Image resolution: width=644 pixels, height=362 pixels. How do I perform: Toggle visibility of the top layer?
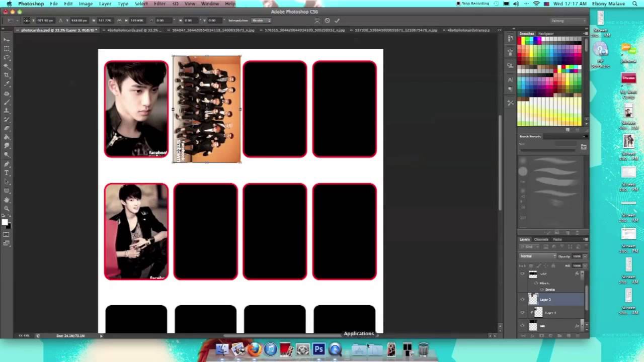click(522, 274)
